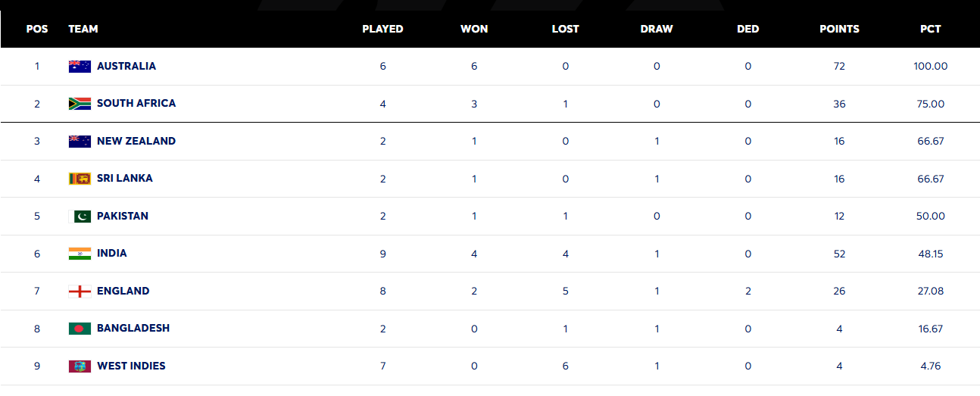This screenshot has width=980, height=396.
Task: Click the PCT column header
Action: [930, 29]
